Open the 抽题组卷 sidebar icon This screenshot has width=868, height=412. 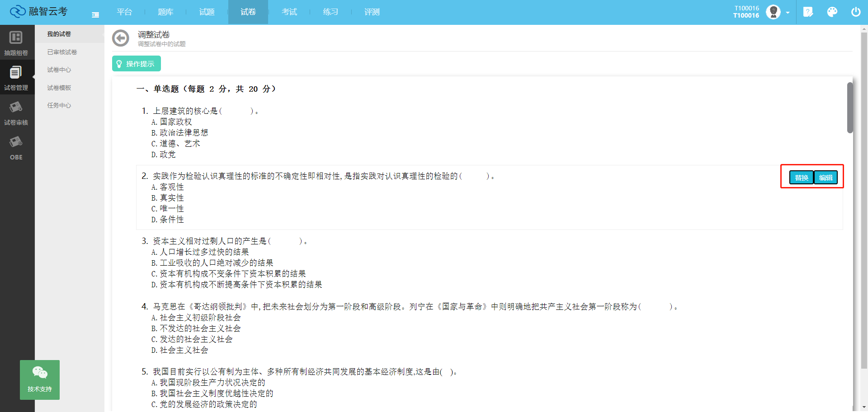point(16,42)
